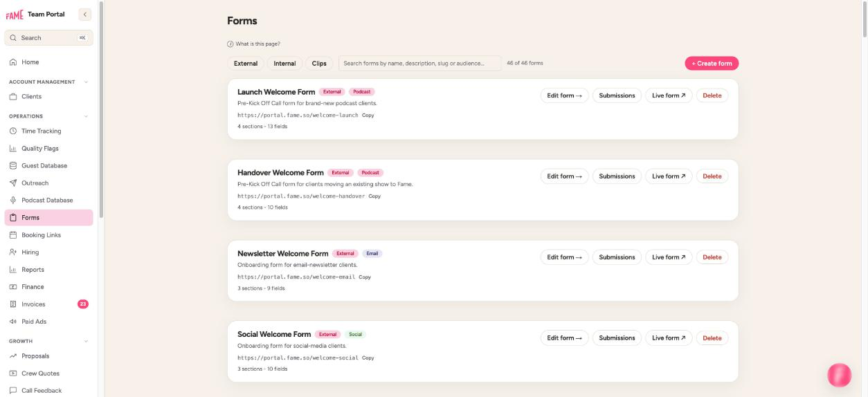Click the Finance banknote icon

coord(12,287)
